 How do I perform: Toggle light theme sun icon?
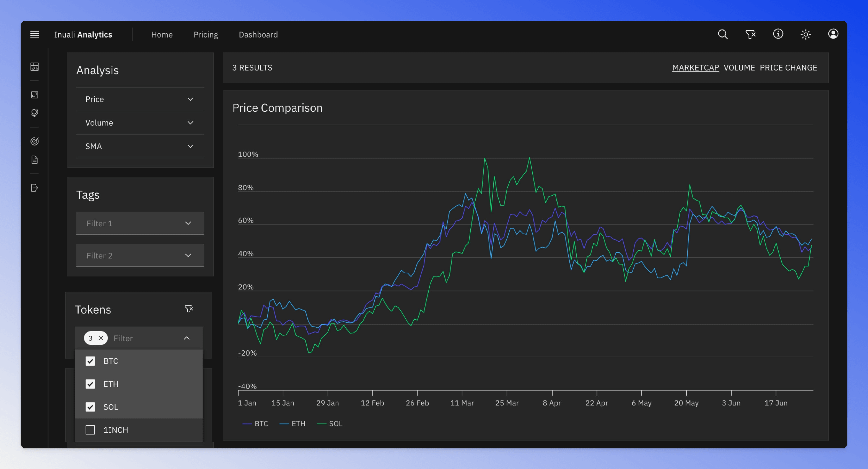click(x=806, y=34)
